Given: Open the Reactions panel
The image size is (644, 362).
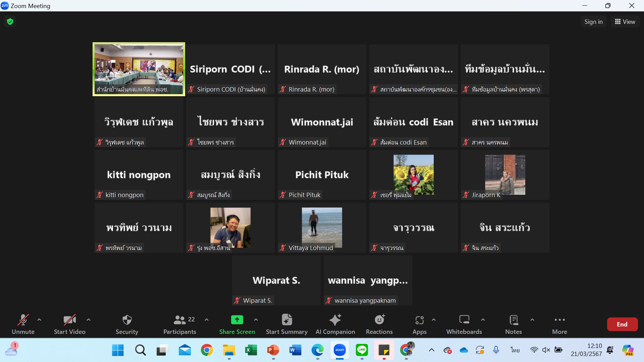Looking at the screenshot, I should coord(379,324).
